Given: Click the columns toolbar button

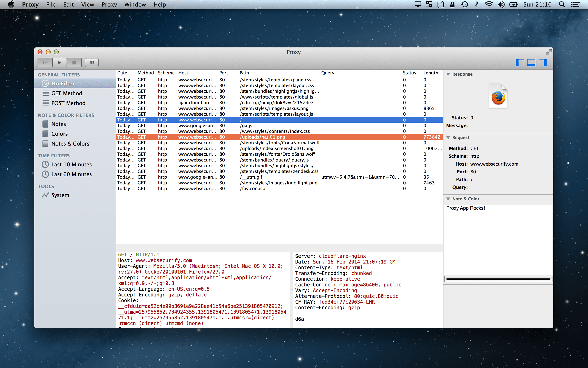Looking at the screenshot, I should tap(92, 63).
